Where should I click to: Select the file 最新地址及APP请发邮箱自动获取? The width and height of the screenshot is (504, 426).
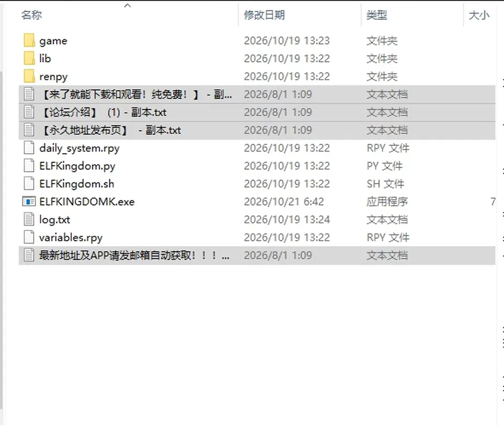coord(134,255)
